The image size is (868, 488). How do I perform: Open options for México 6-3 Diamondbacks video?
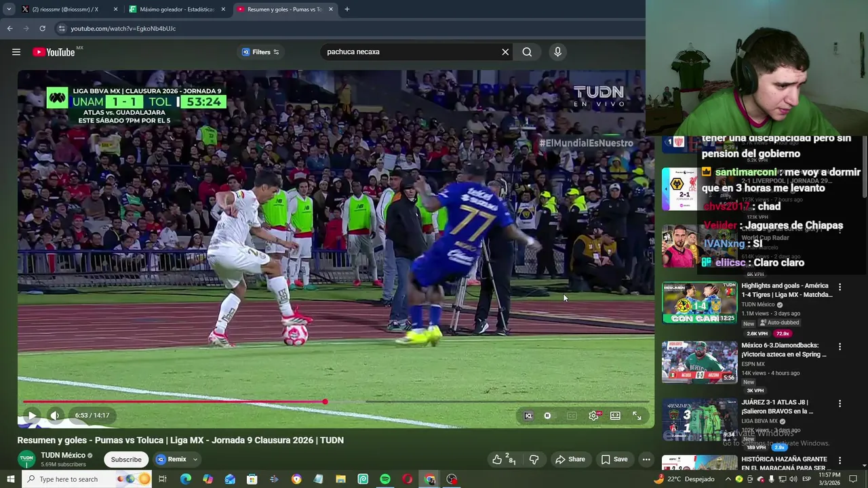coord(840,346)
